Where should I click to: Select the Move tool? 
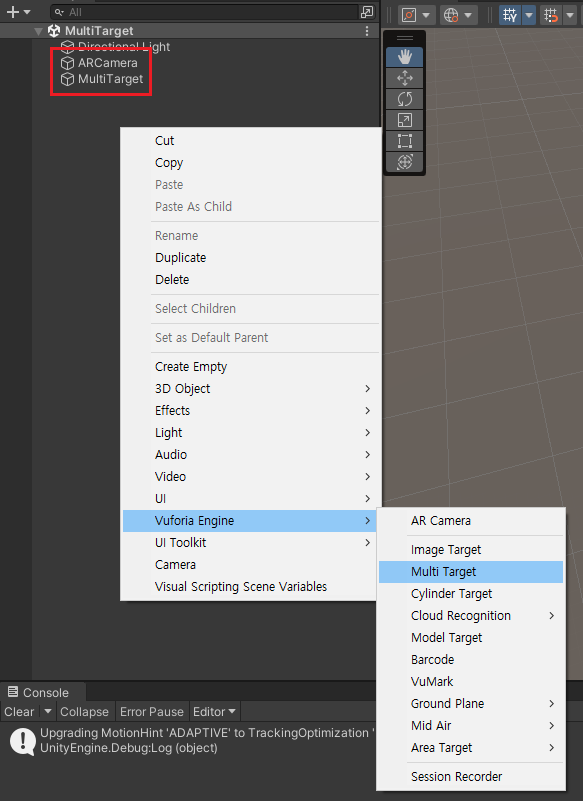[x=405, y=78]
